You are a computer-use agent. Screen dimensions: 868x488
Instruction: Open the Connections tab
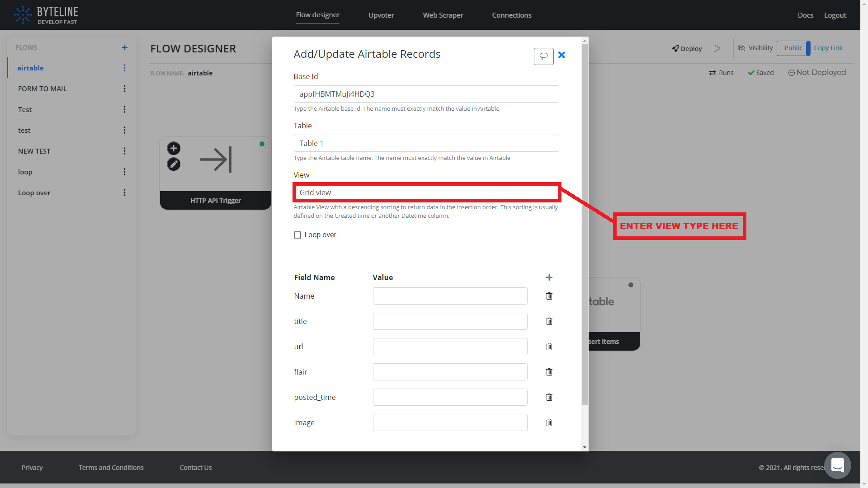point(512,15)
